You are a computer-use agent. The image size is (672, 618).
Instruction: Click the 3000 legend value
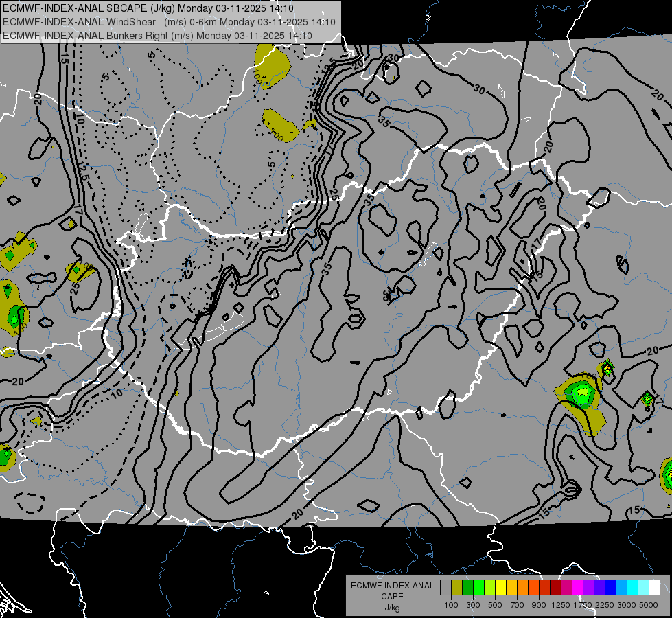pos(627,605)
